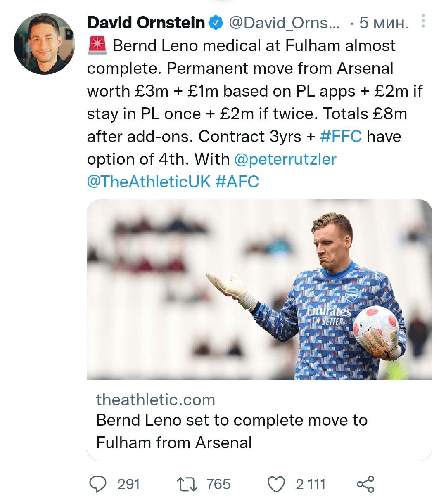The height and width of the screenshot is (504, 446).
Task: Click the reply speech bubble icon
Action: 98,484
